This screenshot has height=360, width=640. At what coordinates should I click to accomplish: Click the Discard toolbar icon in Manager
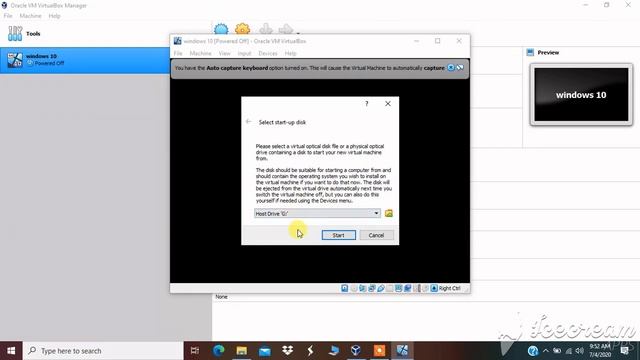[x=266, y=29]
